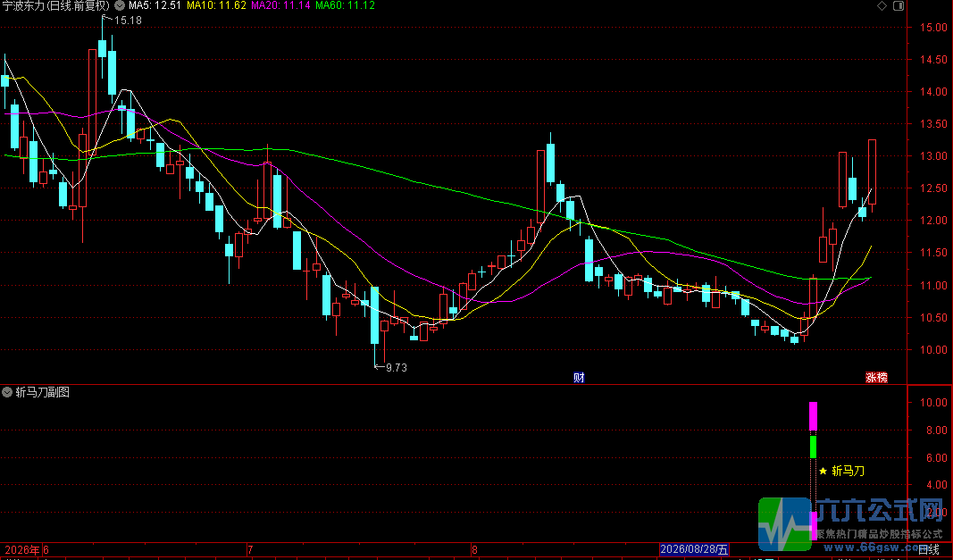Select the 斩马刀副图 sub-chart title
Image resolution: width=953 pixels, height=560 pixels.
tap(43, 392)
